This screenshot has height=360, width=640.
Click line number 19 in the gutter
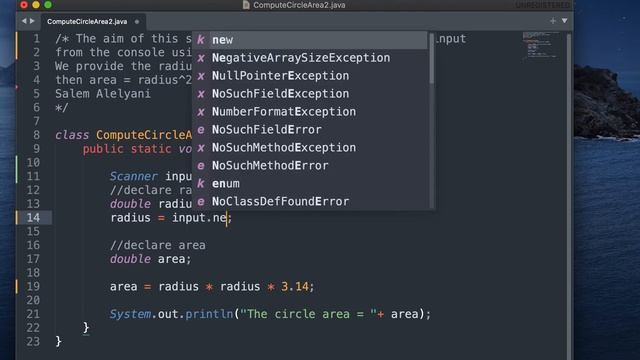[x=33, y=287]
